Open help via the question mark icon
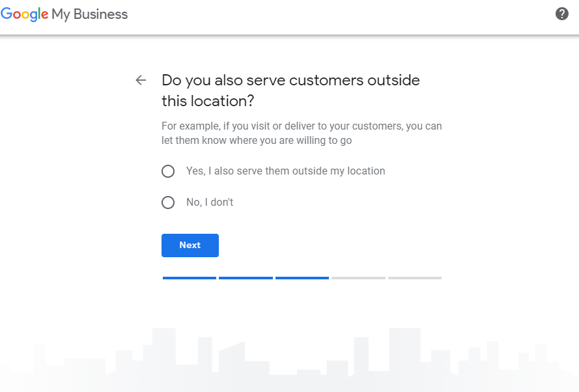Viewport: 579px width, 392px height. click(x=561, y=14)
